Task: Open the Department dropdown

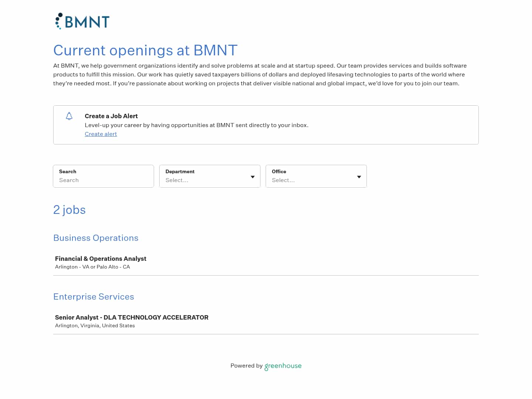Action: (210, 176)
